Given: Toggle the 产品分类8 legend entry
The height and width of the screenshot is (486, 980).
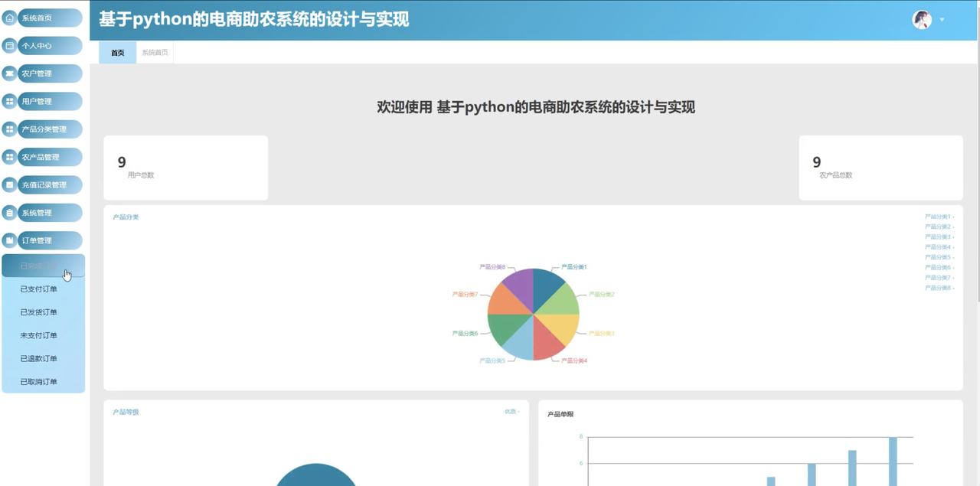Looking at the screenshot, I should tap(939, 288).
